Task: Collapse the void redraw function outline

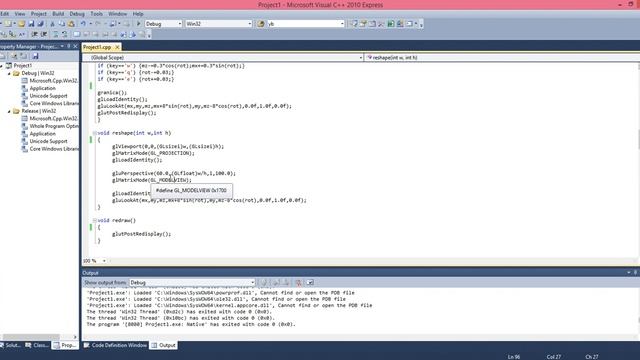Action: (x=94, y=220)
